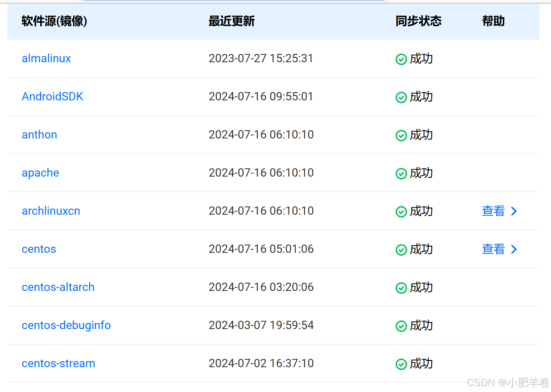Expand the arrow next to centos help
The height and width of the screenshot is (392, 551).
(x=514, y=249)
